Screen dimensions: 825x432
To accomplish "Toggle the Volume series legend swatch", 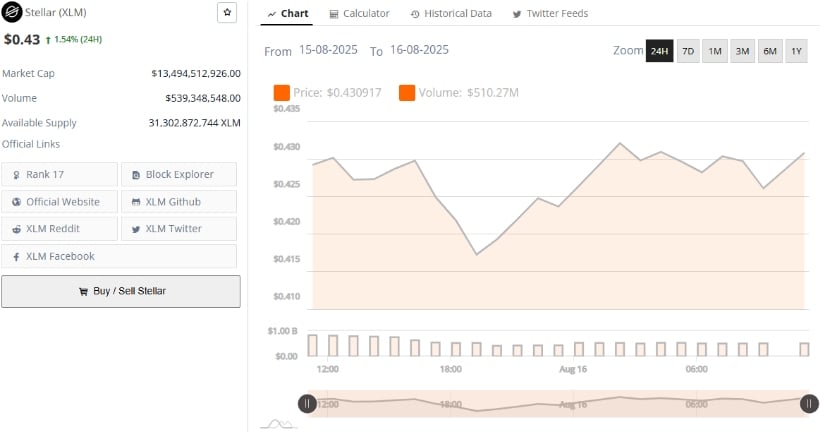I will [x=407, y=93].
